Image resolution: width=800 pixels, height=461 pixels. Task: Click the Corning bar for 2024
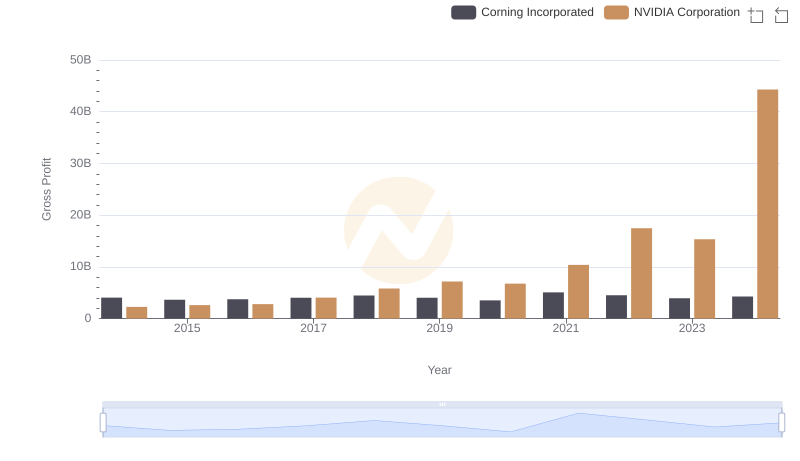click(x=742, y=308)
